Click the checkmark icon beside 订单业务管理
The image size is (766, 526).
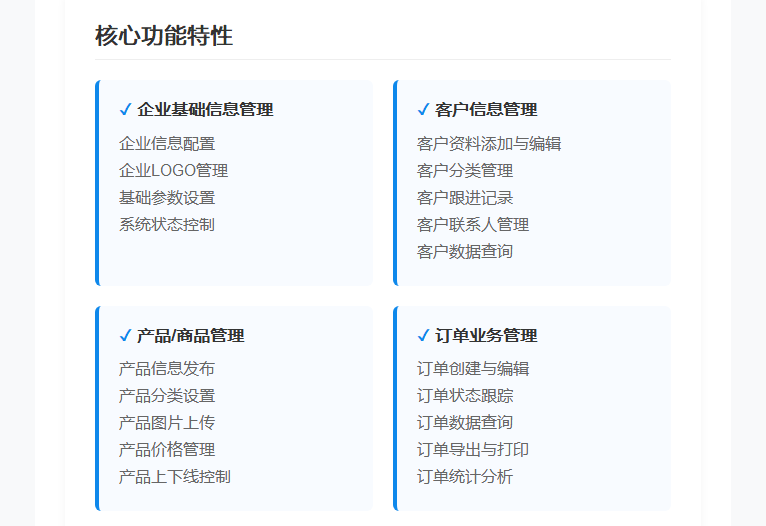tap(424, 336)
